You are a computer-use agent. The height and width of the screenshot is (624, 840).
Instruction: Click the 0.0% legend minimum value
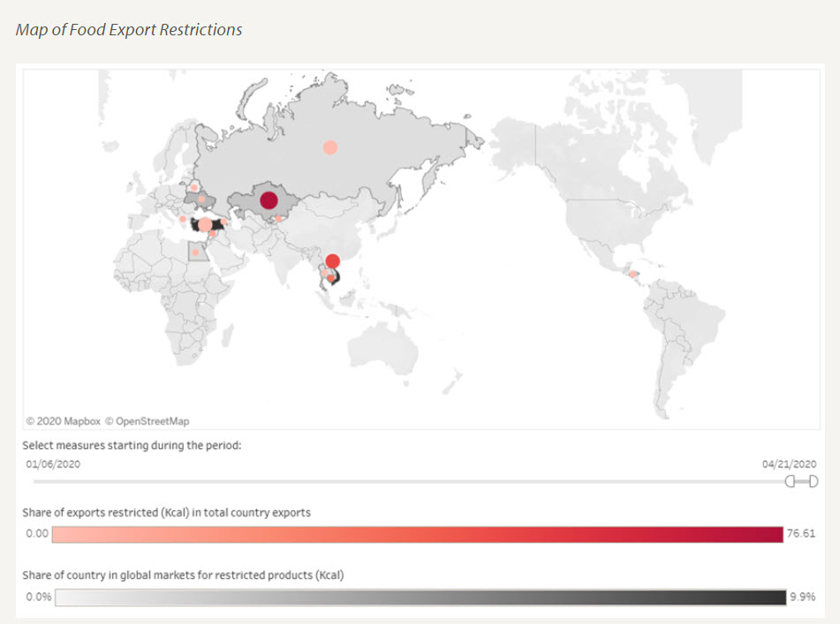(x=39, y=597)
